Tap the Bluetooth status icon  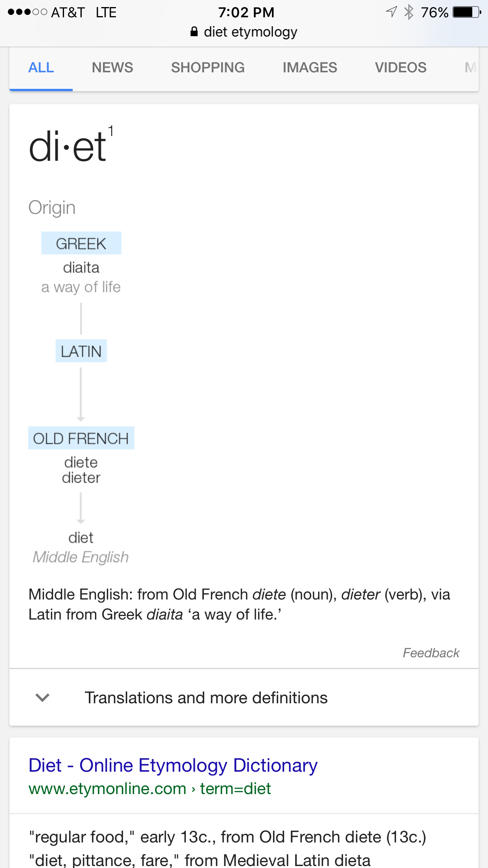coord(409,12)
